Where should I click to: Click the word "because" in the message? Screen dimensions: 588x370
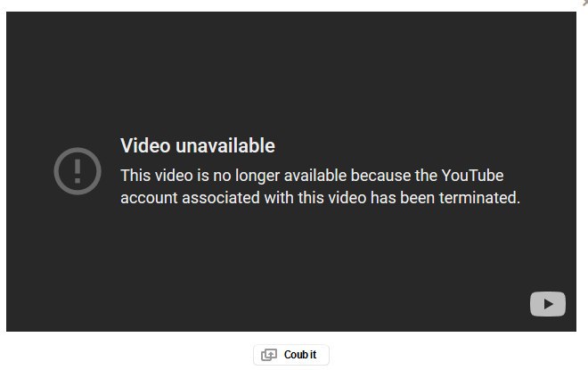coord(380,176)
